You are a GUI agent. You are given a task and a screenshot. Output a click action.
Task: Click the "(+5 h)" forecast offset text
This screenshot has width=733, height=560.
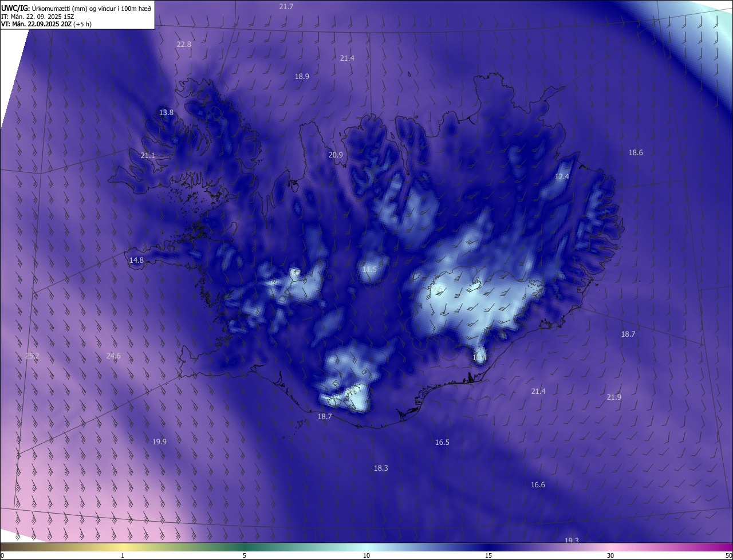tap(83, 24)
